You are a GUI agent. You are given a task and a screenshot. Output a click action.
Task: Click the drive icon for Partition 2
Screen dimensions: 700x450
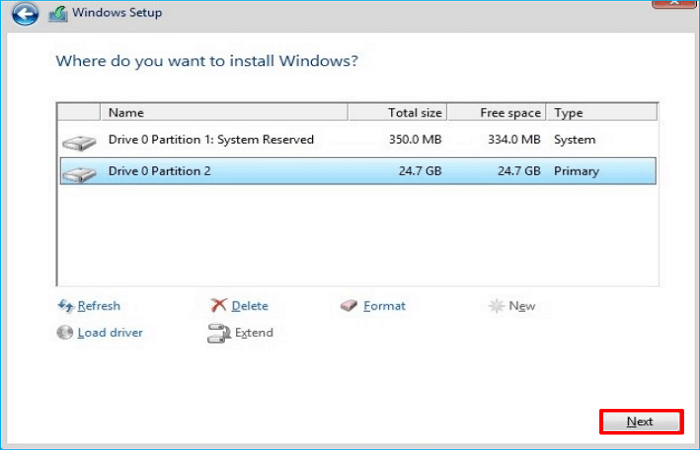[x=78, y=173]
